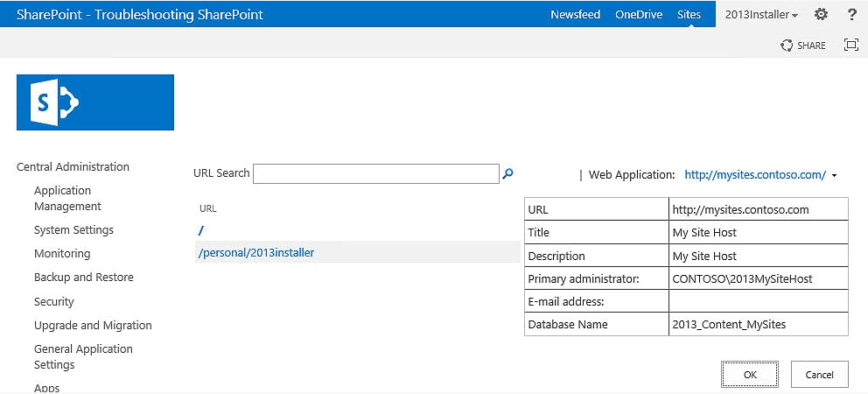
Task: Click the Share icon button
Action: (x=802, y=46)
